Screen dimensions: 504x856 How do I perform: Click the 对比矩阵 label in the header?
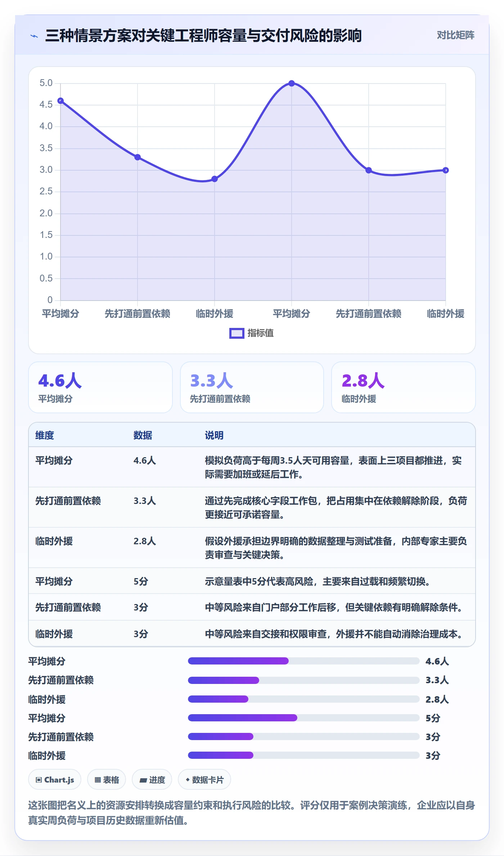pos(455,35)
